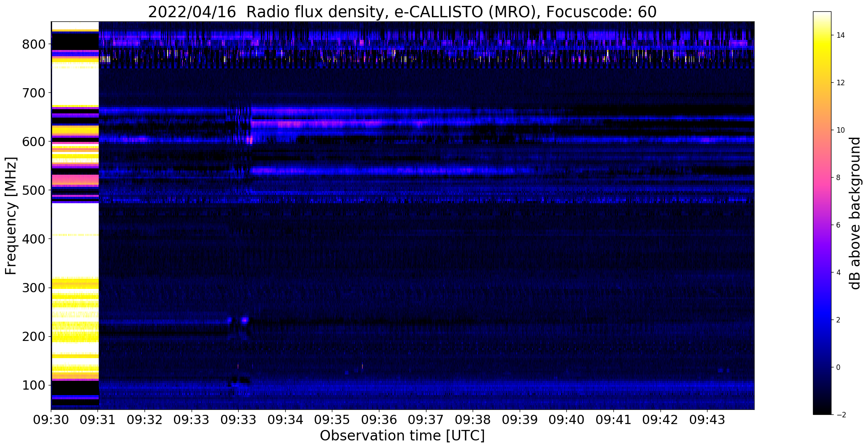Click the 'Frequency [MHz]' y-axis label
Screen dimensions: 868x448
[x=11, y=216]
